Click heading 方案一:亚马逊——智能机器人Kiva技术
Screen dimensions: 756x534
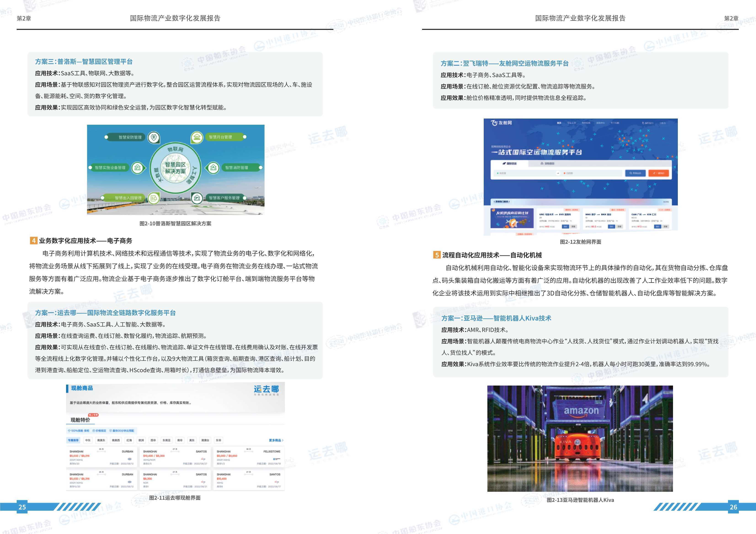[x=496, y=318]
